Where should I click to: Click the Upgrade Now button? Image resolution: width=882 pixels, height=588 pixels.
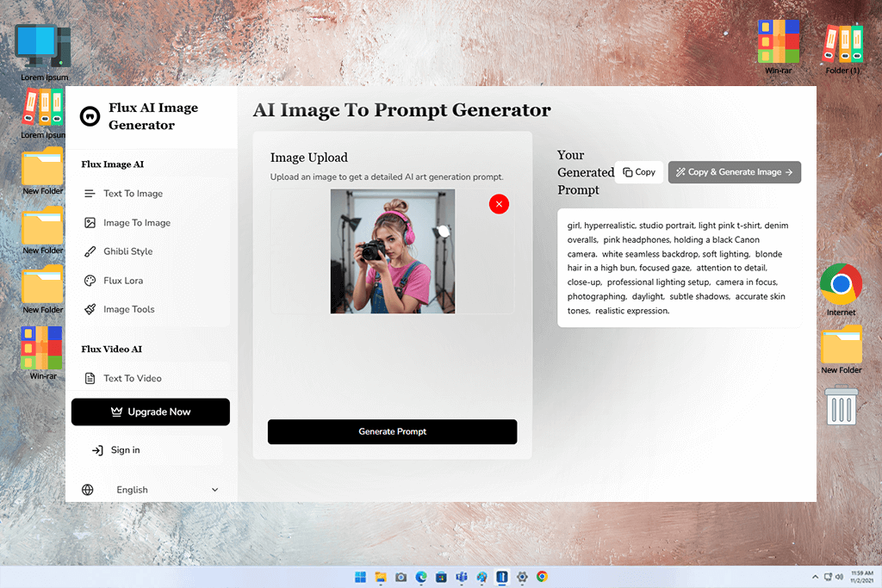(x=150, y=412)
